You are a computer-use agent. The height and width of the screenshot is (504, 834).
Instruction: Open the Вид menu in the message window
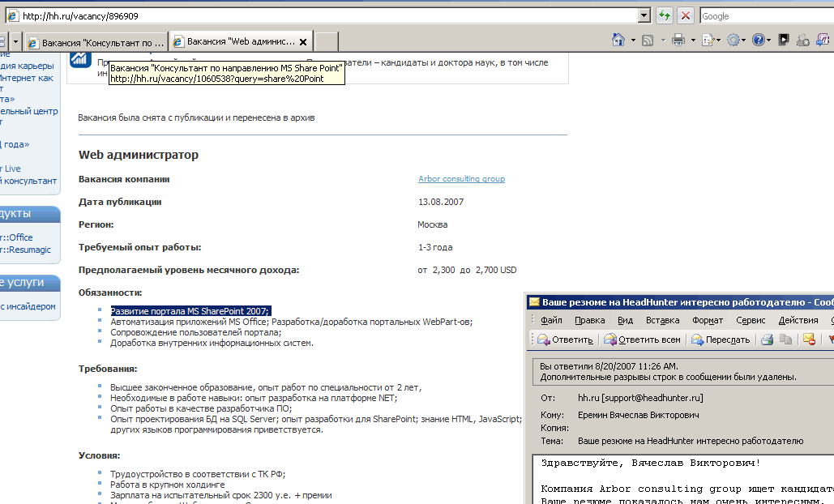click(625, 320)
